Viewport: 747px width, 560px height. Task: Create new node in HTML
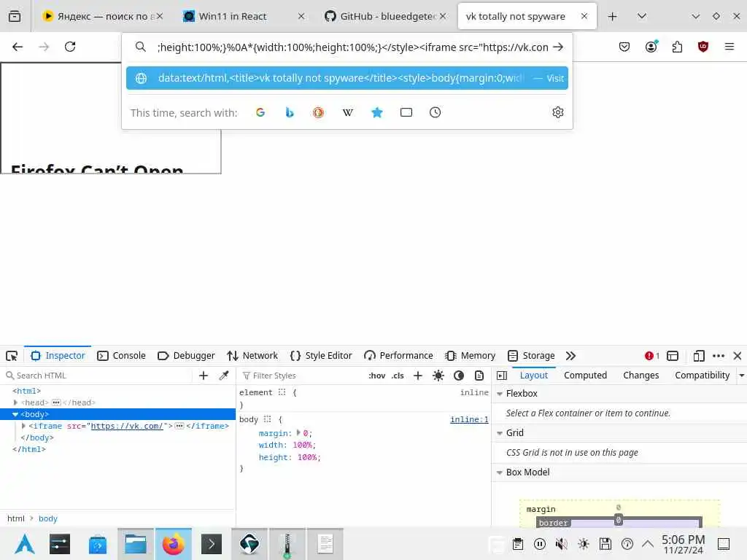click(x=204, y=376)
